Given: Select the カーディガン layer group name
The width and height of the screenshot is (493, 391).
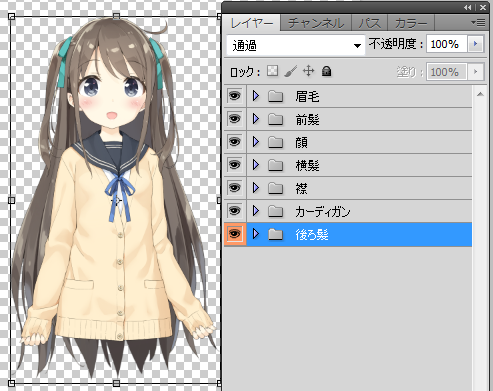Looking at the screenshot, I should (323, 212).
